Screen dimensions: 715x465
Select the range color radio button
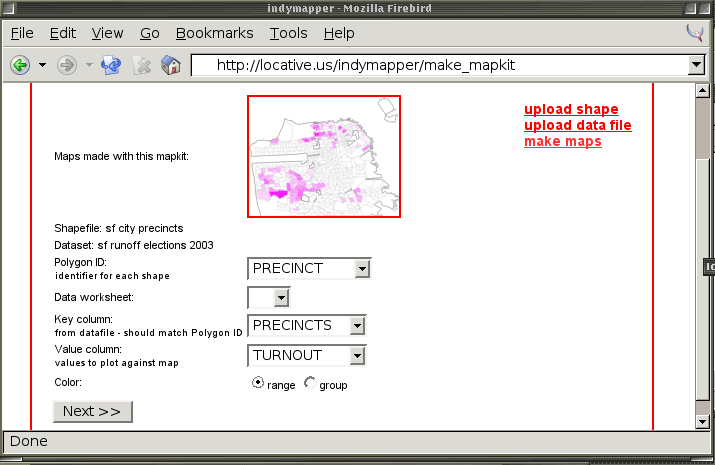[258, 383]
